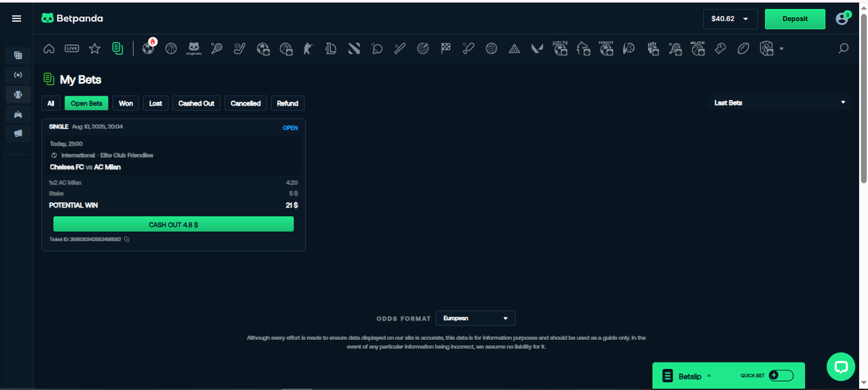Click the green Deposit button
This screenshot has height=390, width=868.
point(795,19)
